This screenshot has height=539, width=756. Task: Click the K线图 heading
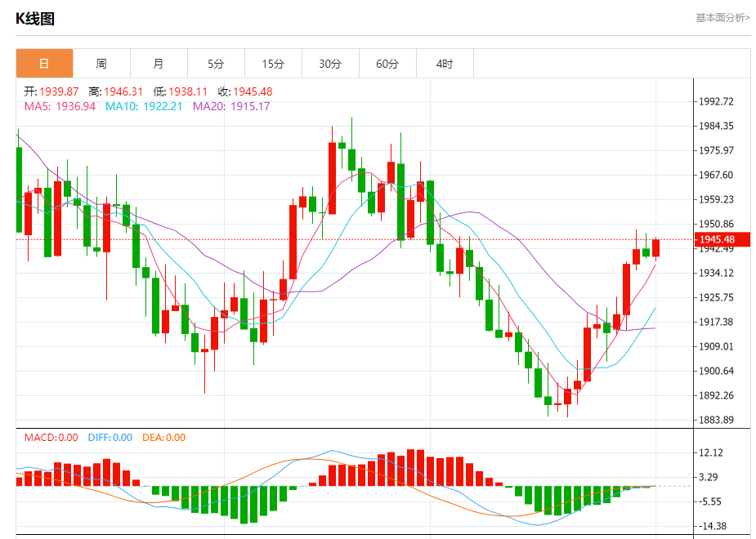[x=34, y=19]
